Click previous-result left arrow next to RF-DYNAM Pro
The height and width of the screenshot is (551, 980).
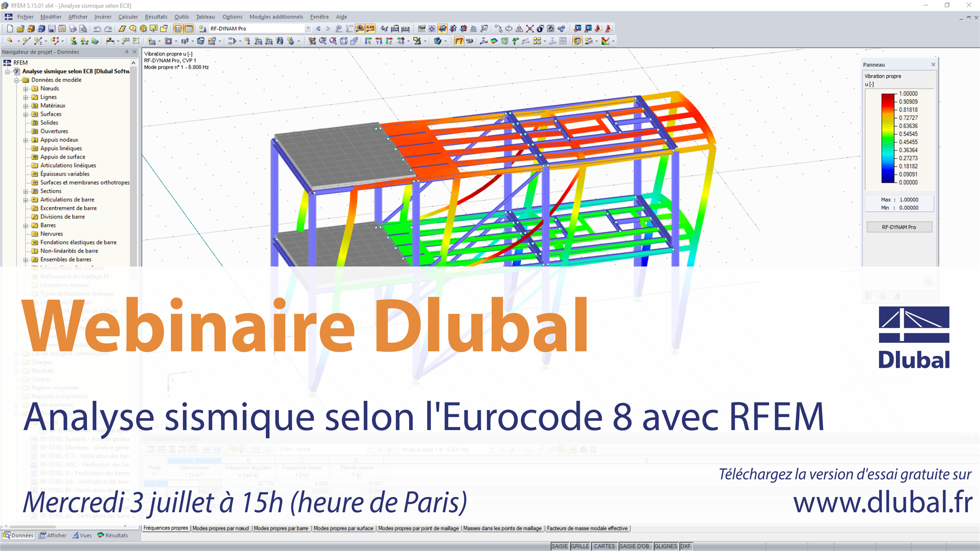(318, 29)
